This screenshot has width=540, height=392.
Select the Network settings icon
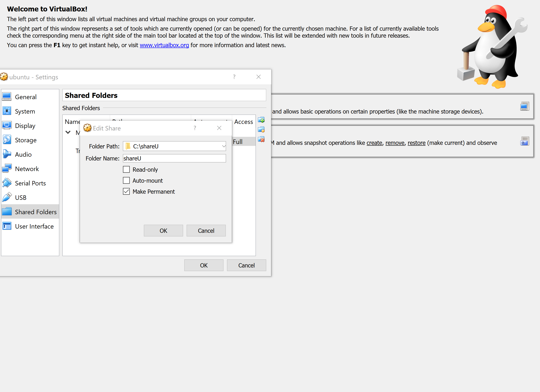click(27, 169)
